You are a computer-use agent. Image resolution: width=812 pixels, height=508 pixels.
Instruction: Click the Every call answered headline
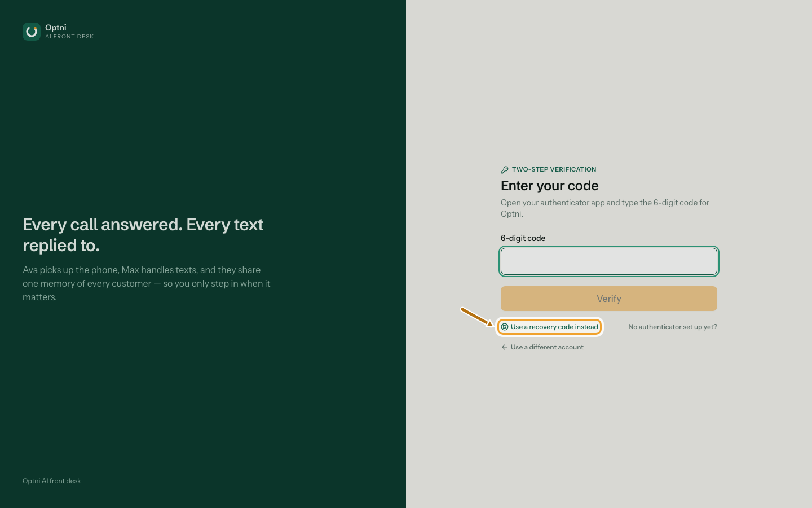tap(143, 235)
